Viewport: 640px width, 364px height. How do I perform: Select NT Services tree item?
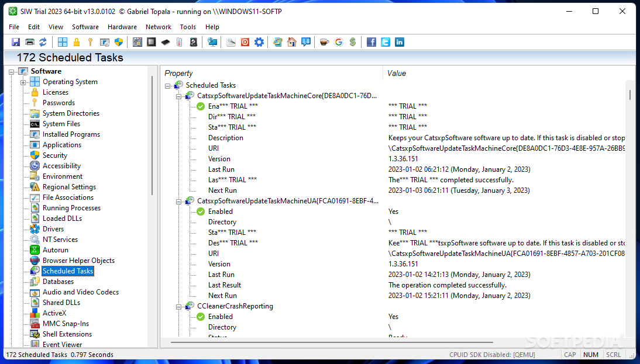pyautogui.click(x=60, y=240)
